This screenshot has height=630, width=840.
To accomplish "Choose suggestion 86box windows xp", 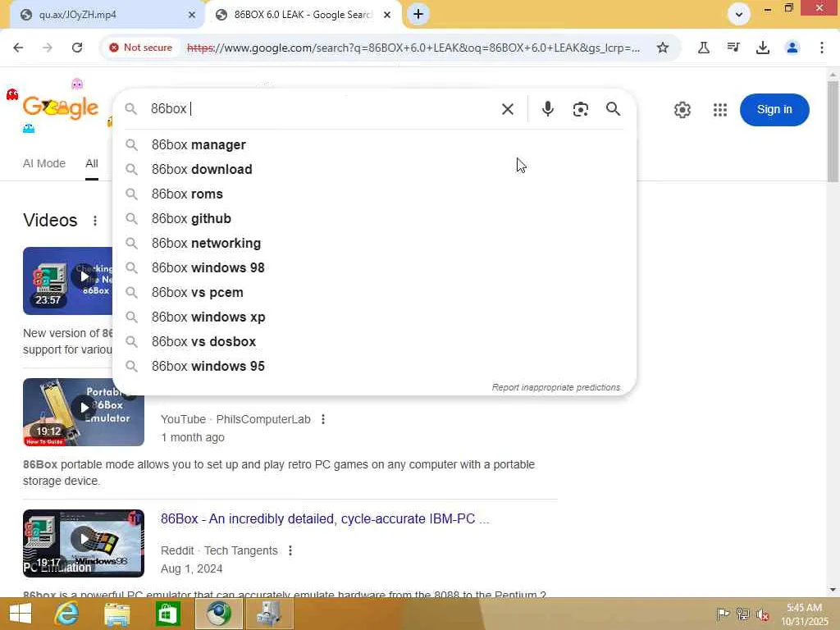I will pyautogui.click(x=374, y=317).
